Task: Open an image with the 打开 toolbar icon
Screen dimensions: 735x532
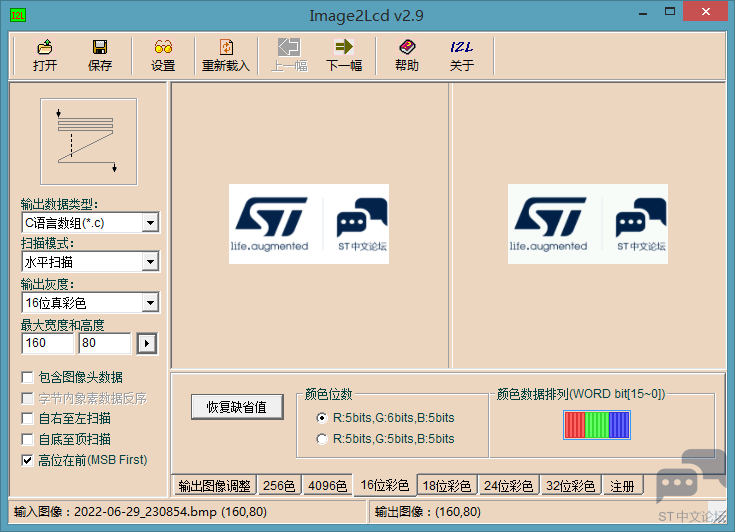Action: tap(45, 55)
